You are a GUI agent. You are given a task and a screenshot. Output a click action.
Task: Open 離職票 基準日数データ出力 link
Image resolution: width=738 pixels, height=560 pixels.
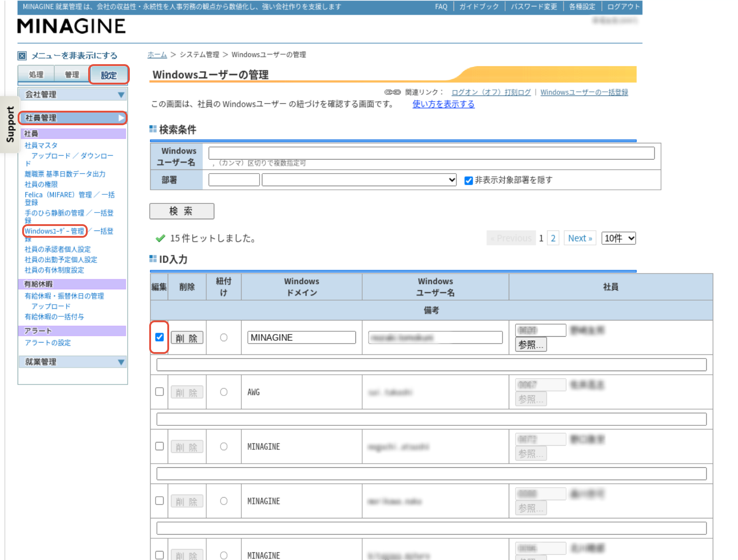(x=65, y=174)
